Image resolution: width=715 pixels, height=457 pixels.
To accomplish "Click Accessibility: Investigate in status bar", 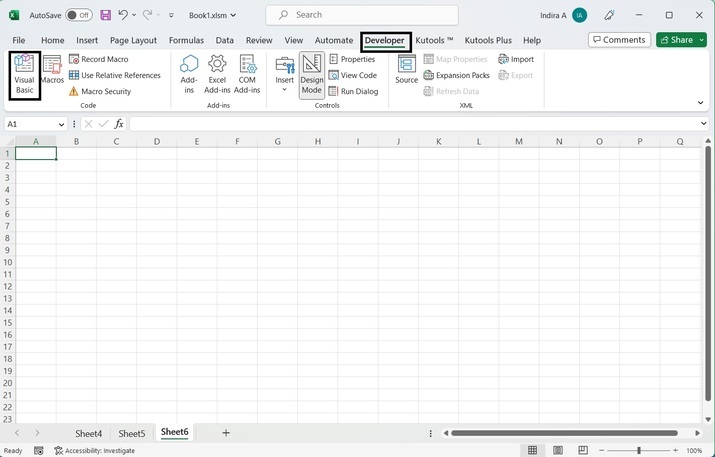I will (x=95, y=451).
